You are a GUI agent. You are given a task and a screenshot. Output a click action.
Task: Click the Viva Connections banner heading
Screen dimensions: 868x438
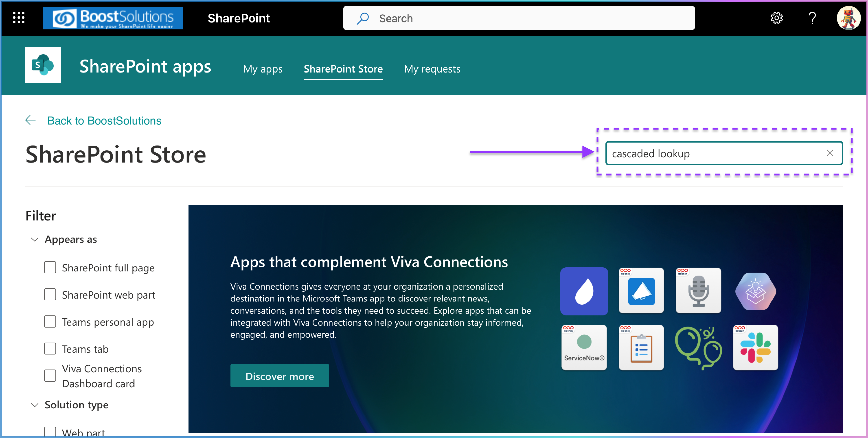pos(369,262)
